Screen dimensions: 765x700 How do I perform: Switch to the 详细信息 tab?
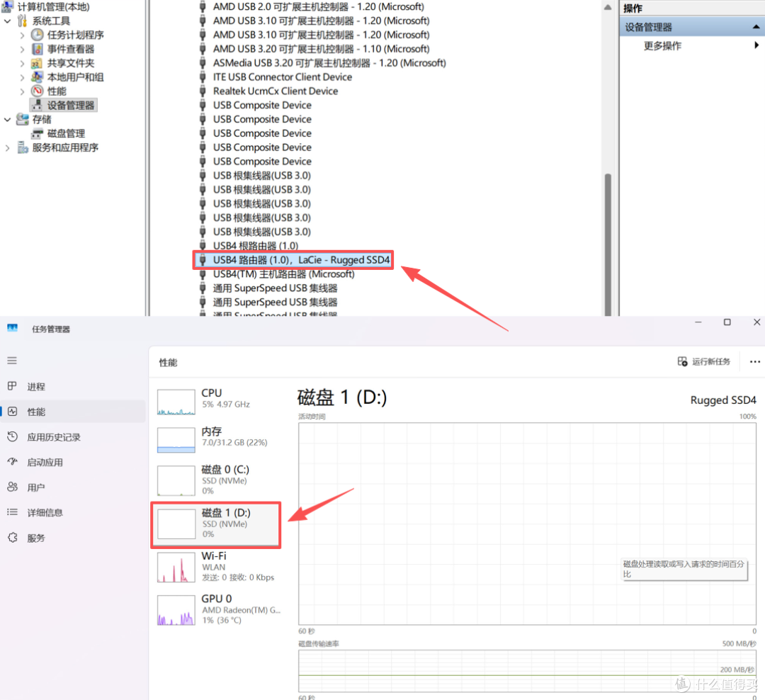point(73,512)
